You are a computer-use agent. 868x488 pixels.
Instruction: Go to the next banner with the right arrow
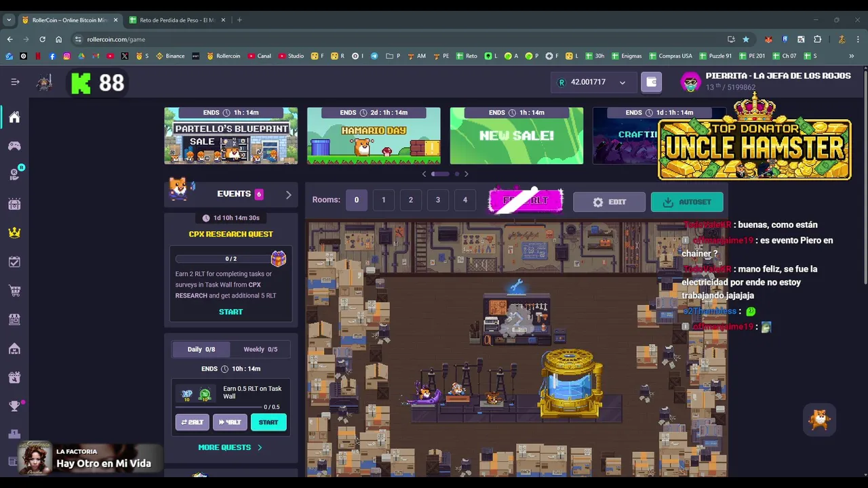[x=466, y=174]
